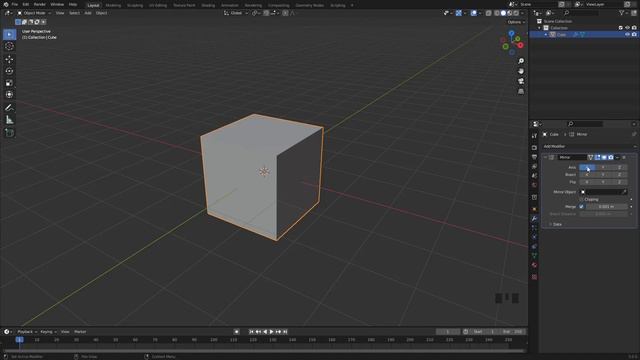Viewport: 640px width, 360px height.
Task: Open the Edit menu
Action: [26, 4]
